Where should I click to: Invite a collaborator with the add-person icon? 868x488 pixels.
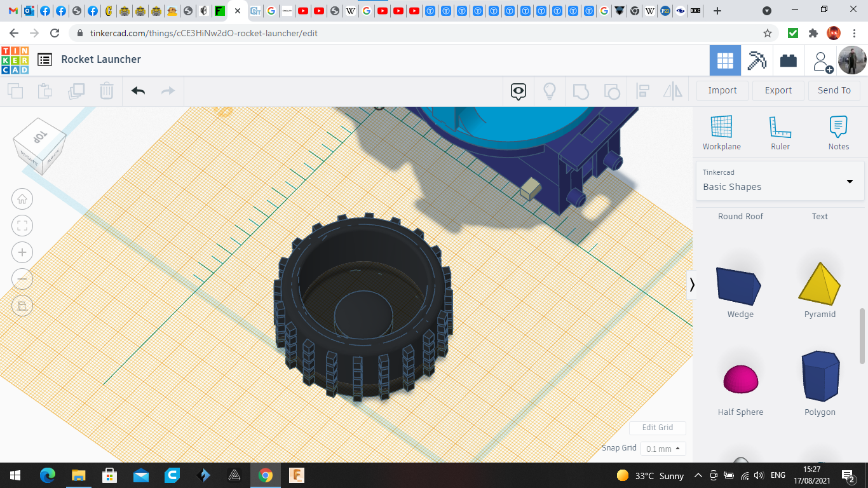coord(822,61)
